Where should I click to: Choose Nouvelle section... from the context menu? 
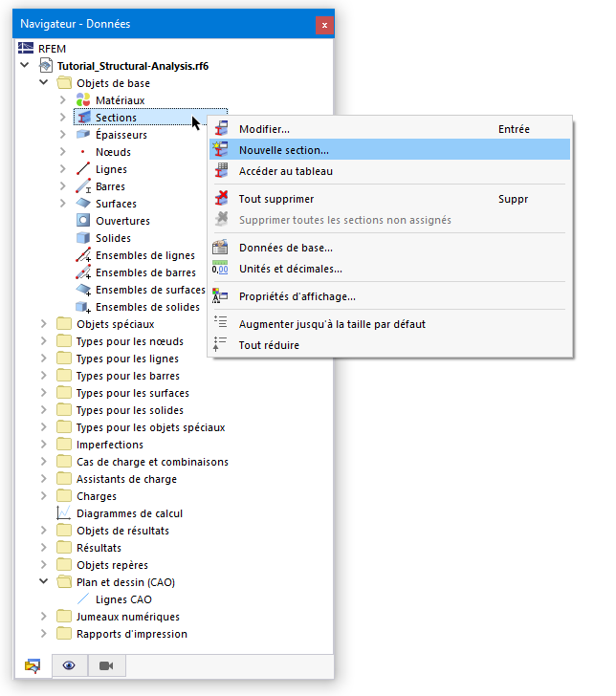pos(389,149)
